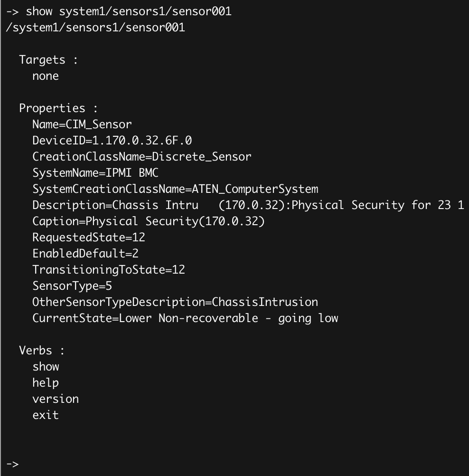Viewport: 469px width, 476px height.
Task: Click the CurrentState=Lower Non-recoverable line
Action: [x=185, y=318]
